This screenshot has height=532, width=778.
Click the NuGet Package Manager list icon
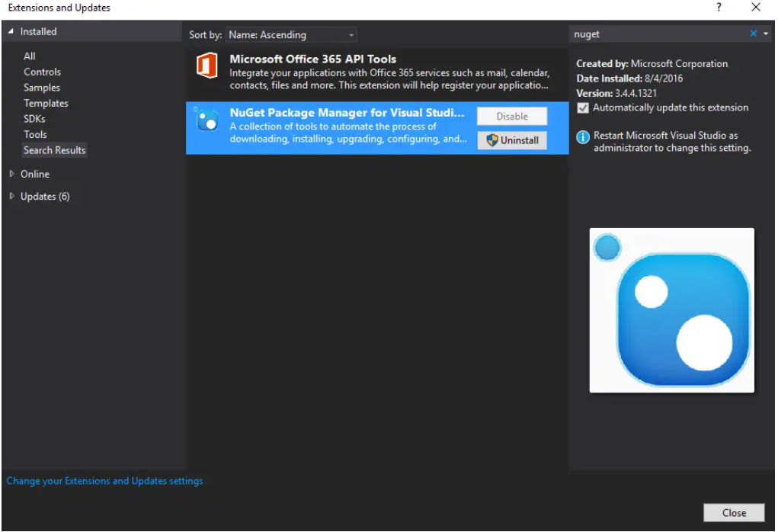point(207,120)
